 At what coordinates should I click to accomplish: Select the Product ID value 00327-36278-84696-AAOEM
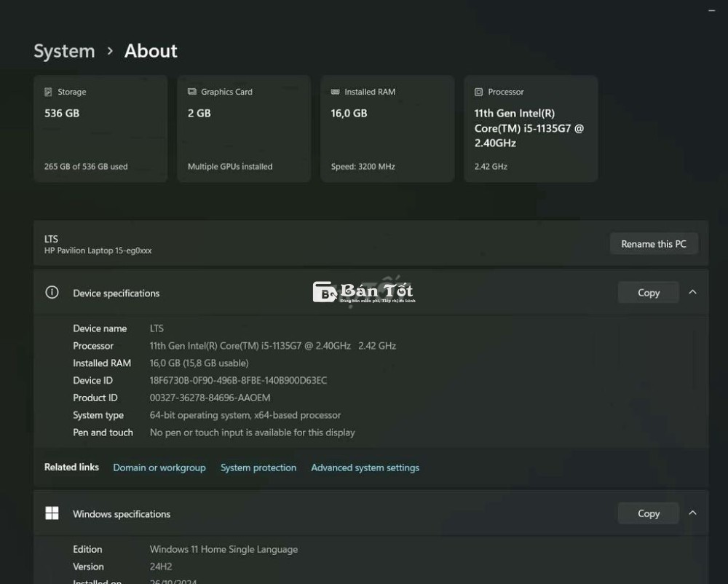point(210,398)
